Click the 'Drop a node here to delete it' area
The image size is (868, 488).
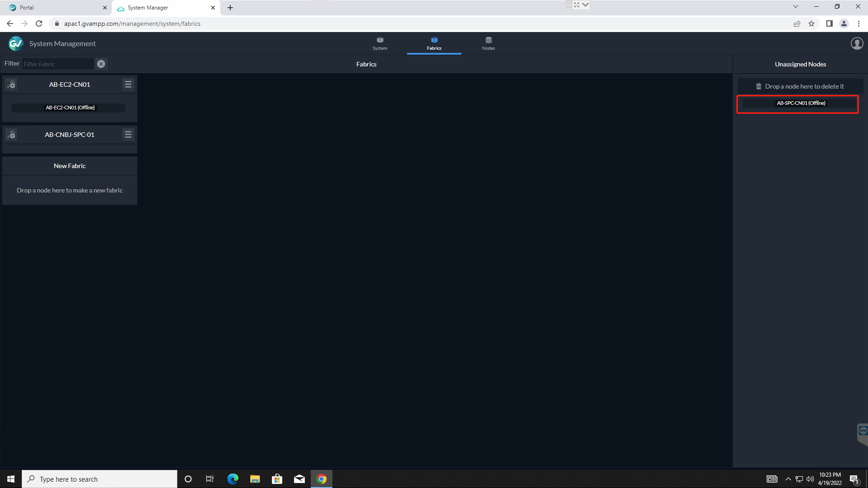point(800,86)
